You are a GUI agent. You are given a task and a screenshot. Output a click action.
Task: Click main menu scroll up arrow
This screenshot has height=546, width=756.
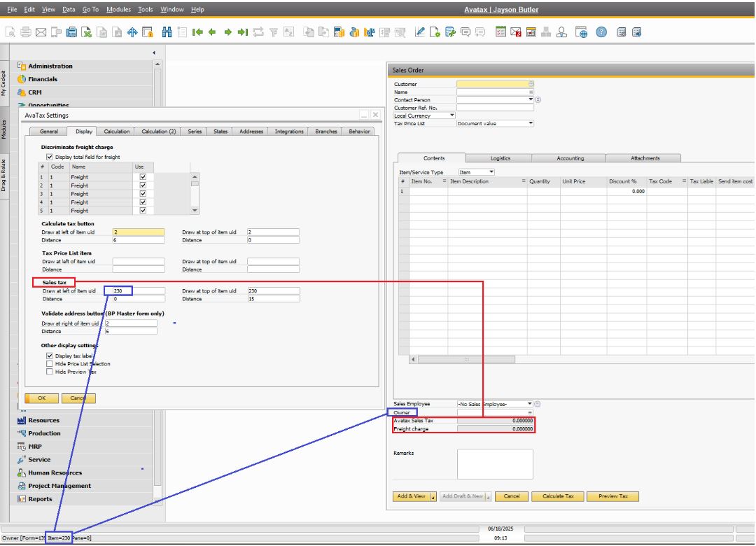pyautogui.click(x=157, y=64)
